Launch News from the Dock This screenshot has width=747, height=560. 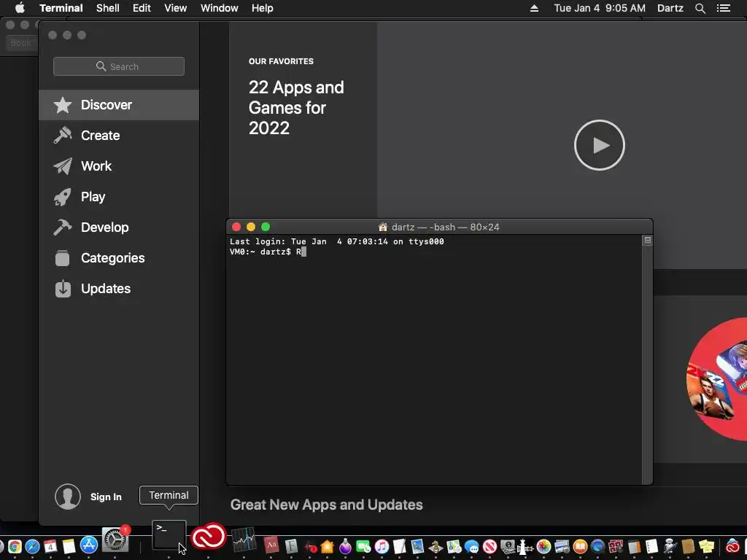coord(489,547)
